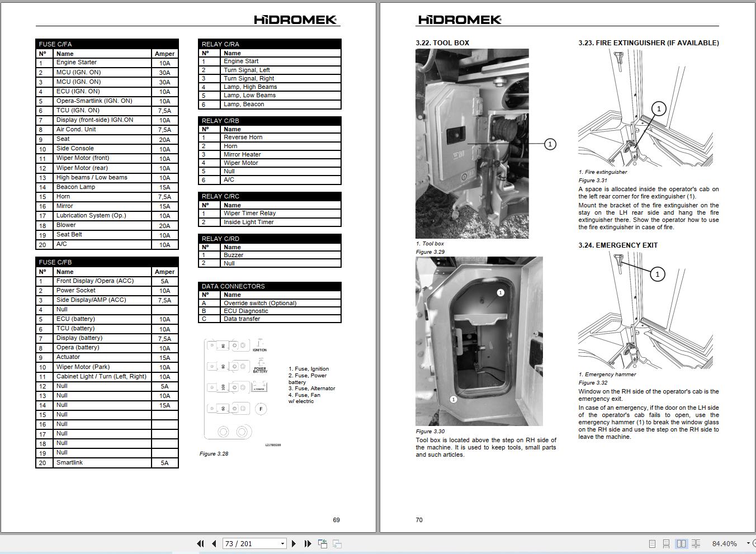Click the Air Cond. Unit fuse entry
The width and height of the screenshot is (756, 554).
[76, 129]
